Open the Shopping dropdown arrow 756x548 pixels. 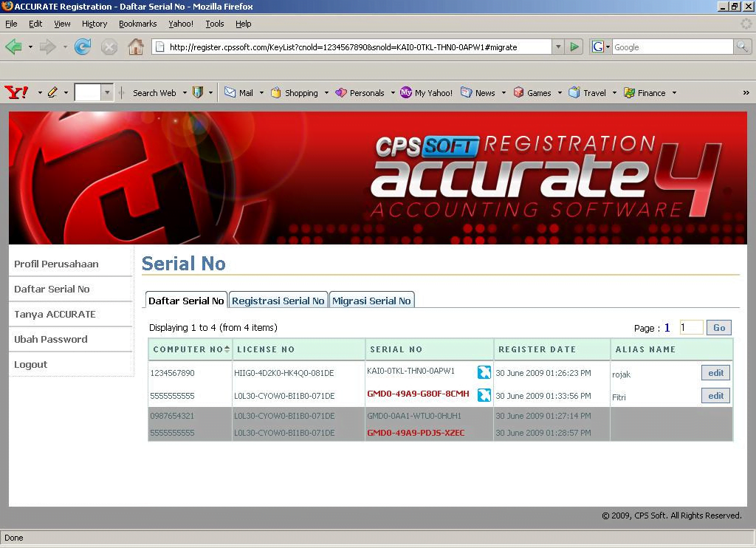point(326,92)
